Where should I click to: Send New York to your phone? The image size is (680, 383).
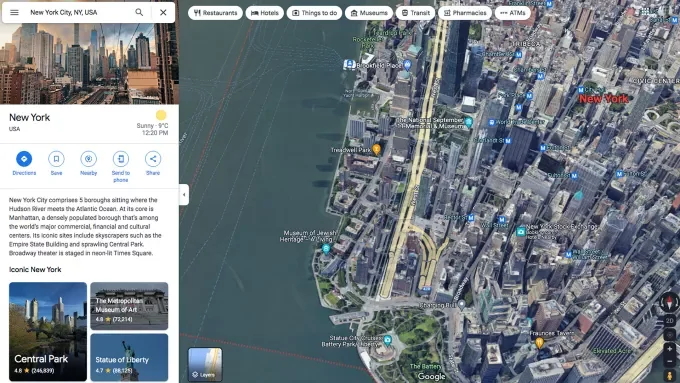tap(121, 167)
